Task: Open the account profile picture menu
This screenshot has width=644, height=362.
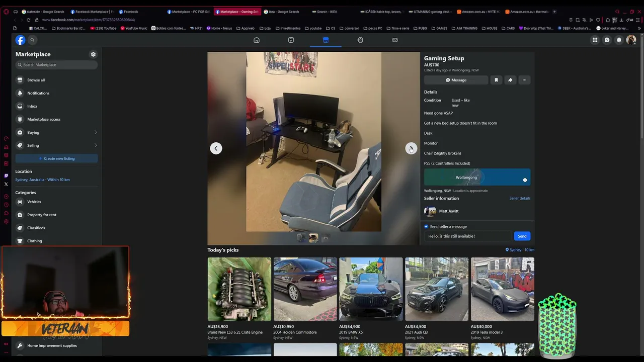Action: (x=631, y=40)
